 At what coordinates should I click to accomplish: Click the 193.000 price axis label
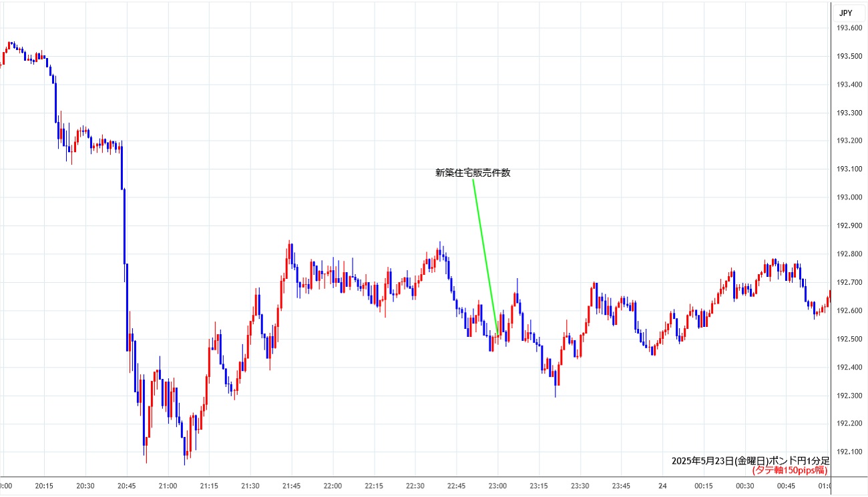pyautogui.click(x=849, y=197)
